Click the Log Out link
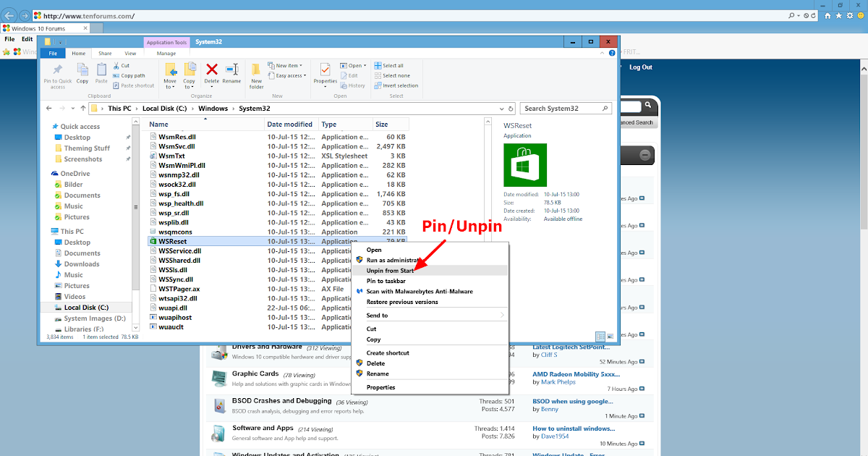868x456 pixels. coord(641,67)
